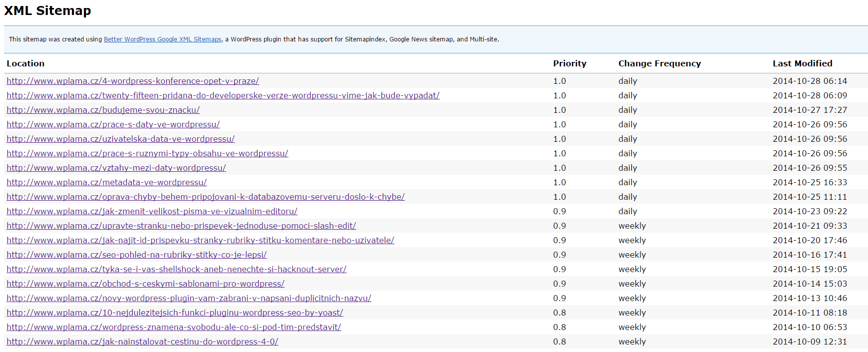Select the date 2014-10-28 06:09
Image resolution: width=868 pixels, height=352 pixels.
(810, 95)
